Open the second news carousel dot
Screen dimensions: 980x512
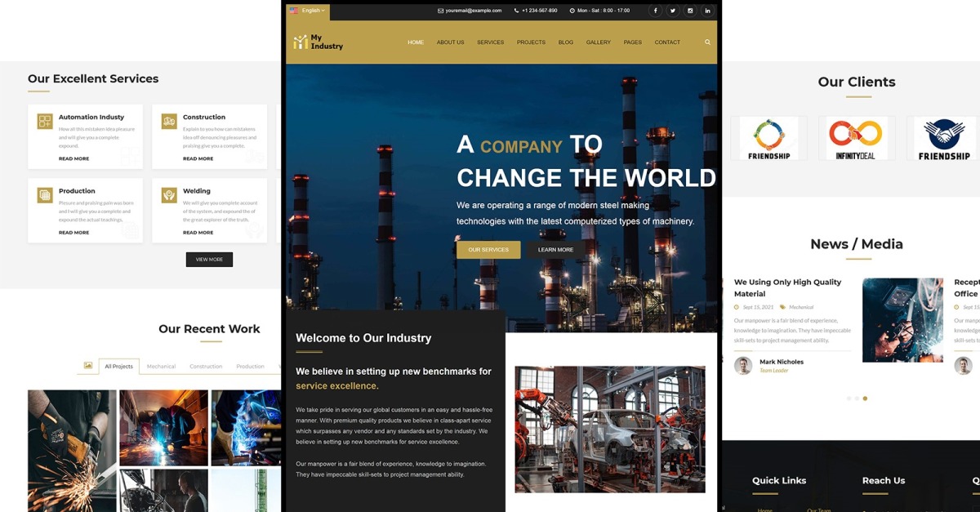point(857,398)
